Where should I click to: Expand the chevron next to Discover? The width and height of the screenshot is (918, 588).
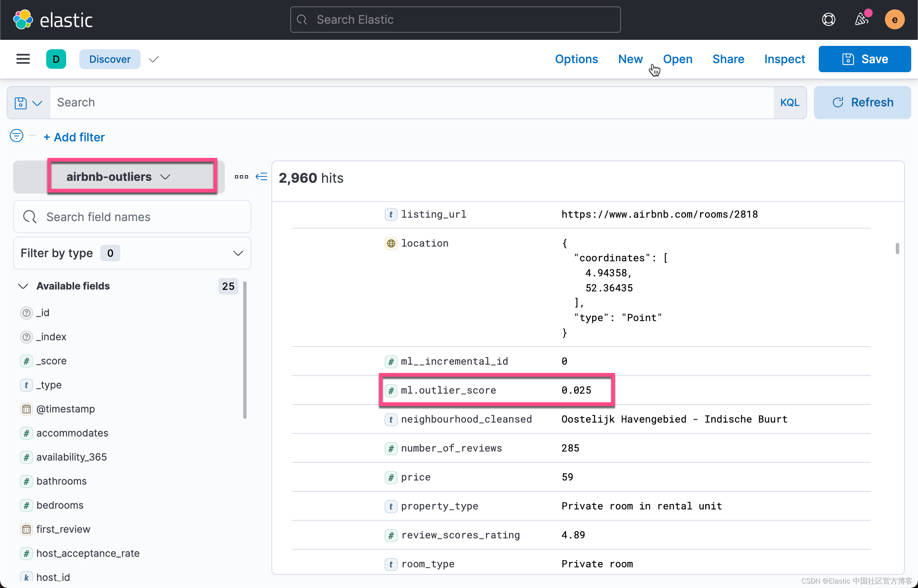coord(154,59)
